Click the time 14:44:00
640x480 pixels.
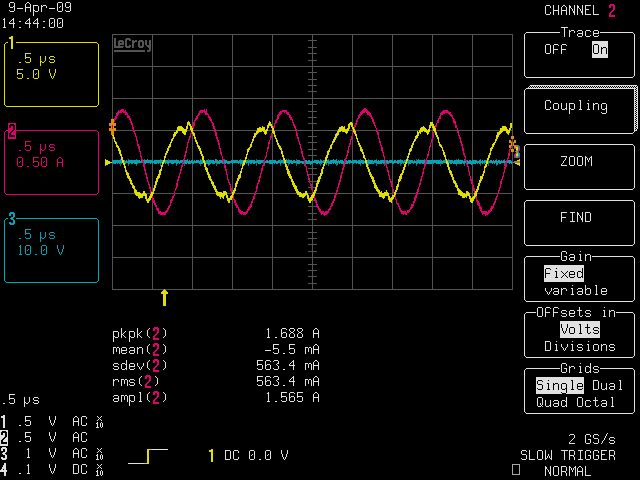[x=32, y=23]
